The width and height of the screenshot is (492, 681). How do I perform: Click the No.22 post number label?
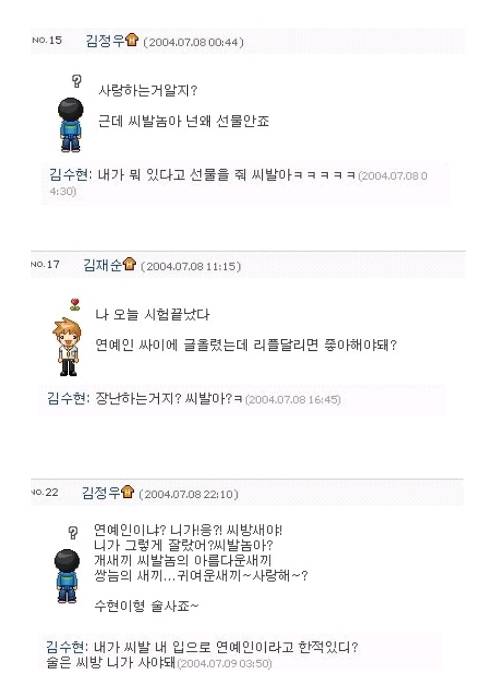45,492
